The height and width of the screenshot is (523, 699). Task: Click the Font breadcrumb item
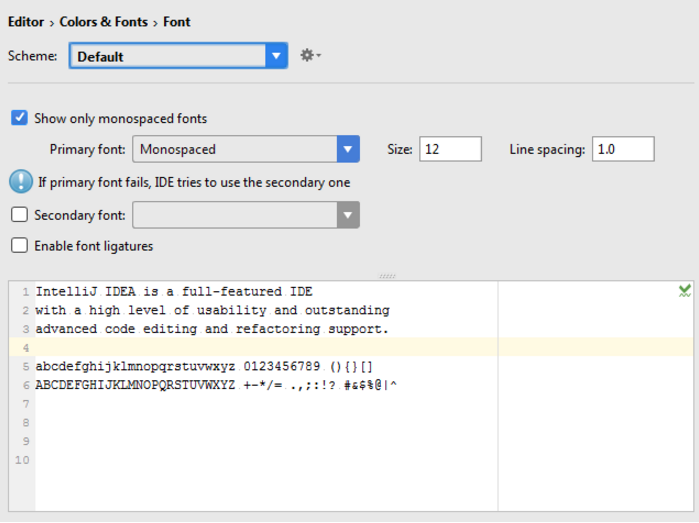click(x=177, y=21)
